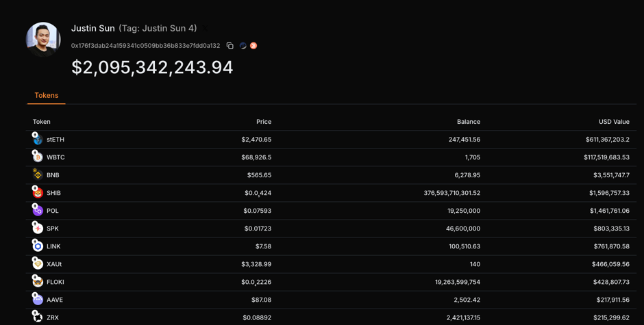This screenshot has width=644, height=325.
Task: Click the Price column header
Action: click(264, 122)
